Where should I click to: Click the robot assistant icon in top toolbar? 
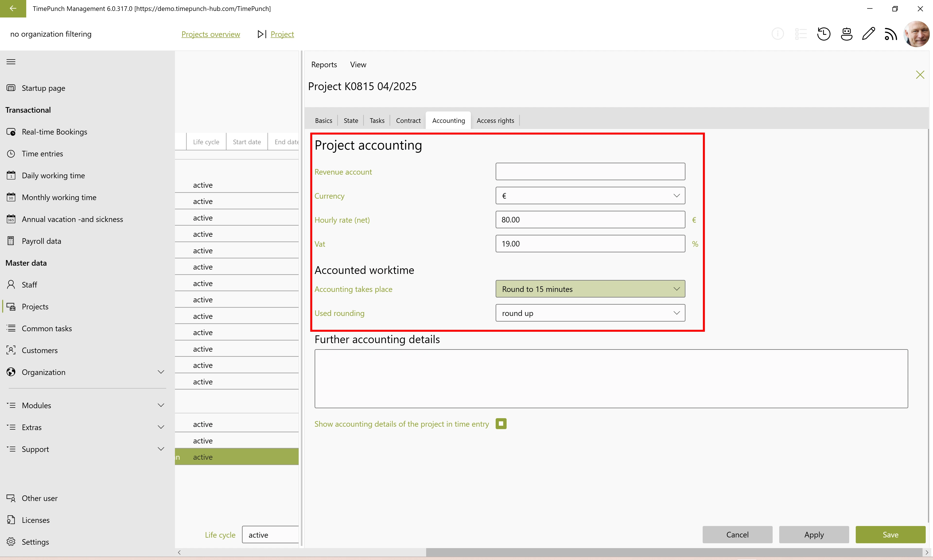[846, 34]
